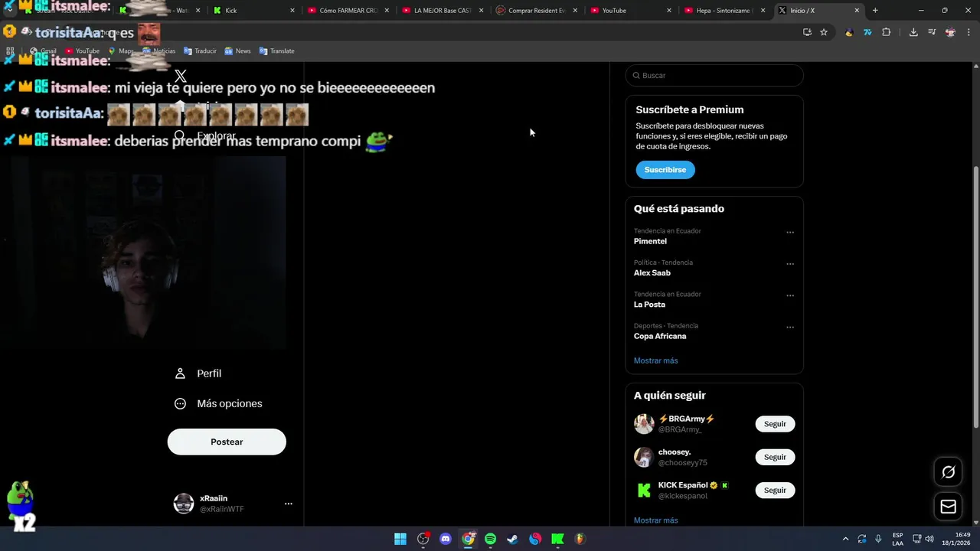Switch to the Comprar Resident Evil tab
The width and height of the screenshot is (980, 551).
click(x=537, y=11)
